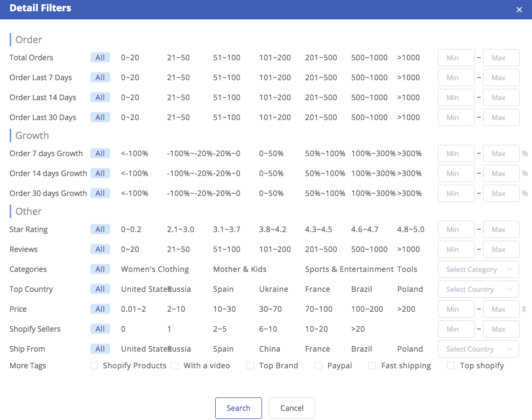Select China under Ship From

(269, 349)
